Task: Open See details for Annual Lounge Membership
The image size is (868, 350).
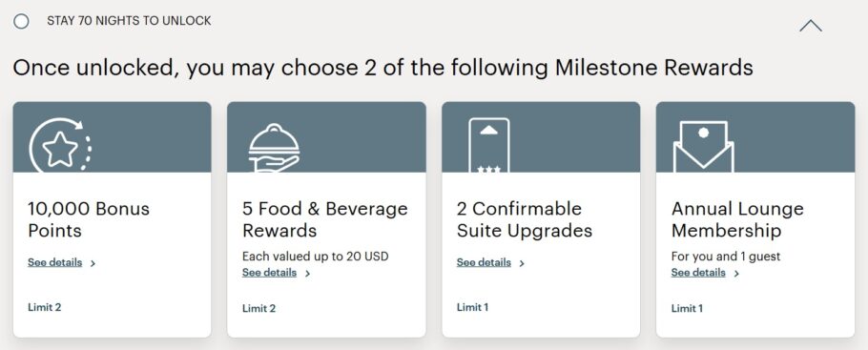Action: tap(698, 273)
